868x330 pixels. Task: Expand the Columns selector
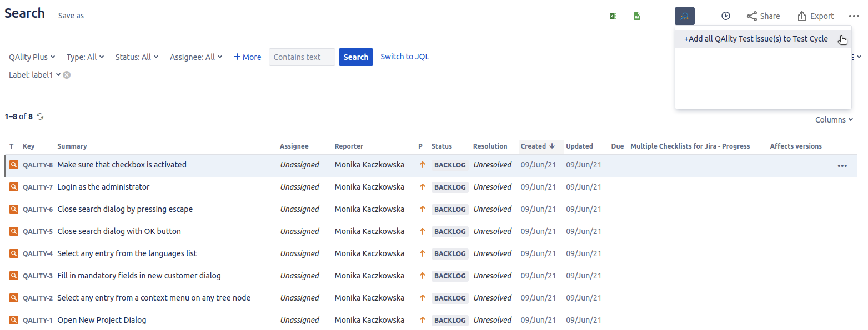click(x=834, y=120)
